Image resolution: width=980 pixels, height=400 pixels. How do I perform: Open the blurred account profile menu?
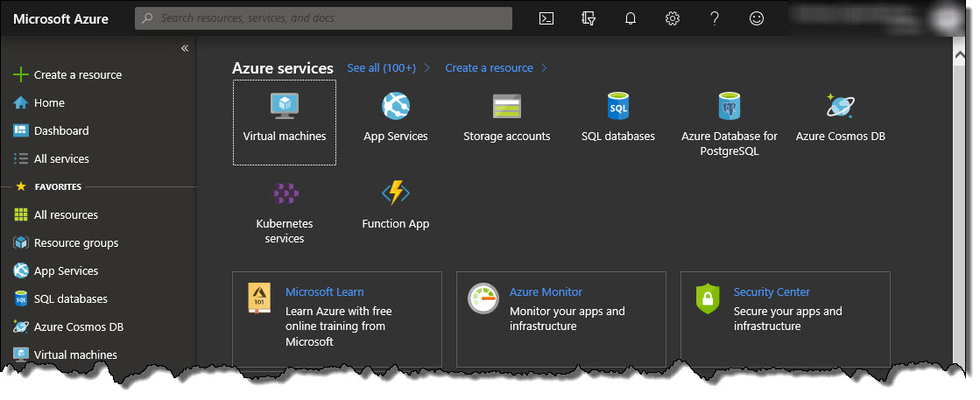click(x=878, y=18)
